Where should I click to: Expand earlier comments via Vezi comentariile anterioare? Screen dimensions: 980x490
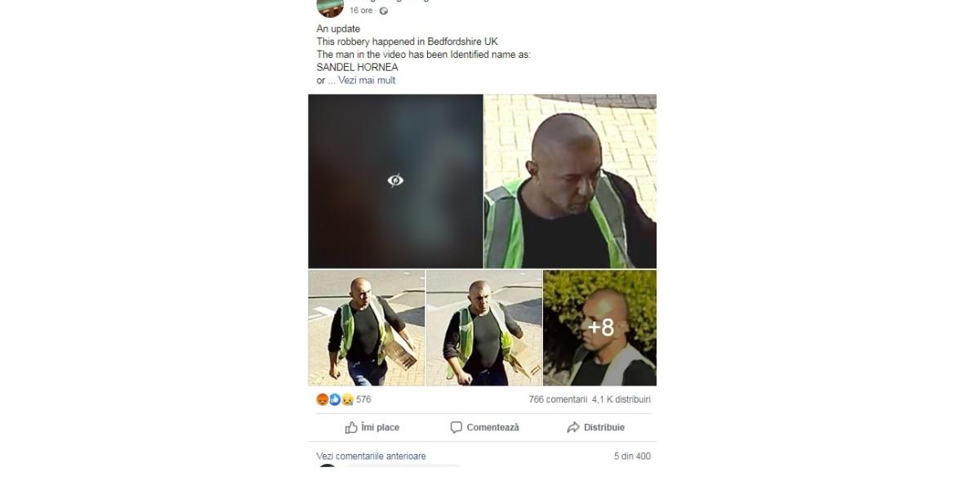(371, 457)
